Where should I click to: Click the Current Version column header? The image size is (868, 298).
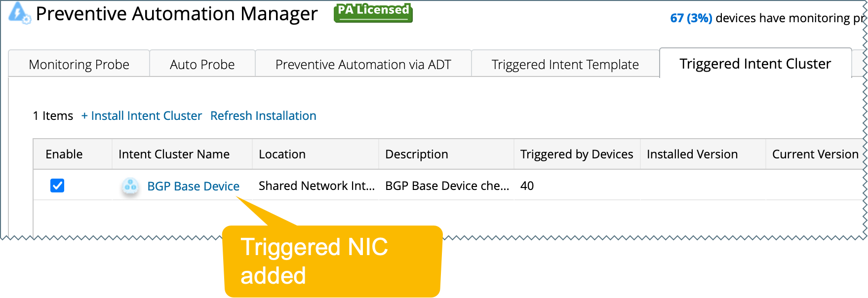point(815,154)
